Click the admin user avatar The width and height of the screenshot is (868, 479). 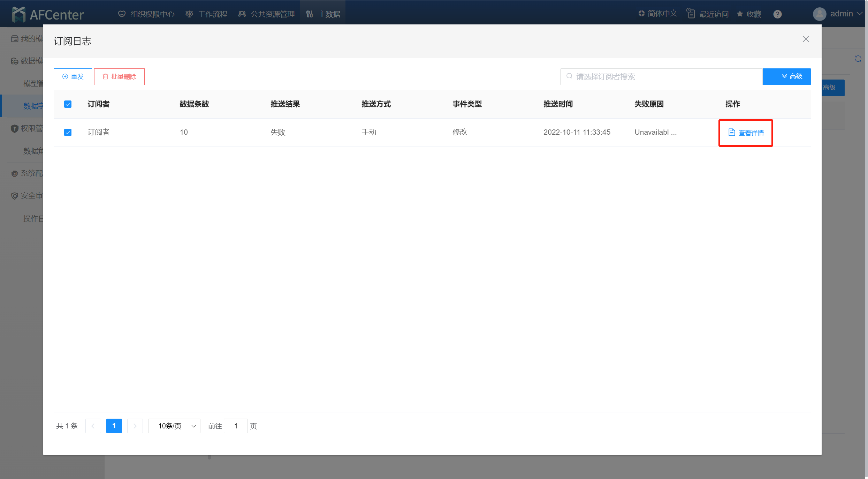click(x=820, y=14)
